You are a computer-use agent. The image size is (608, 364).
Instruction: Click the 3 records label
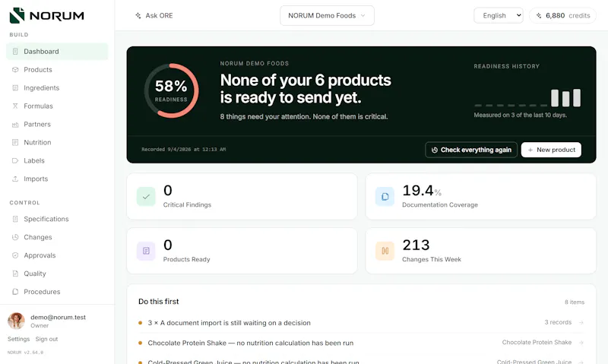(x=558, y=322)
